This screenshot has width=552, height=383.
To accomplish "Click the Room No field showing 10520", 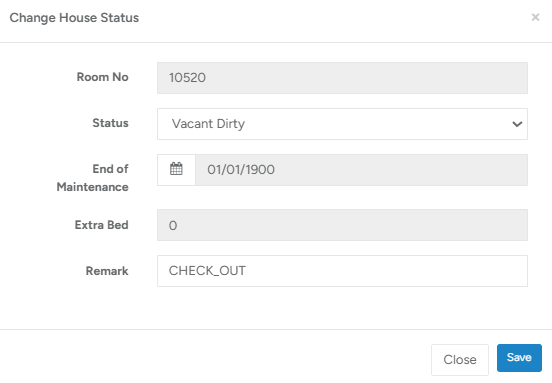I will pos(342,78).
